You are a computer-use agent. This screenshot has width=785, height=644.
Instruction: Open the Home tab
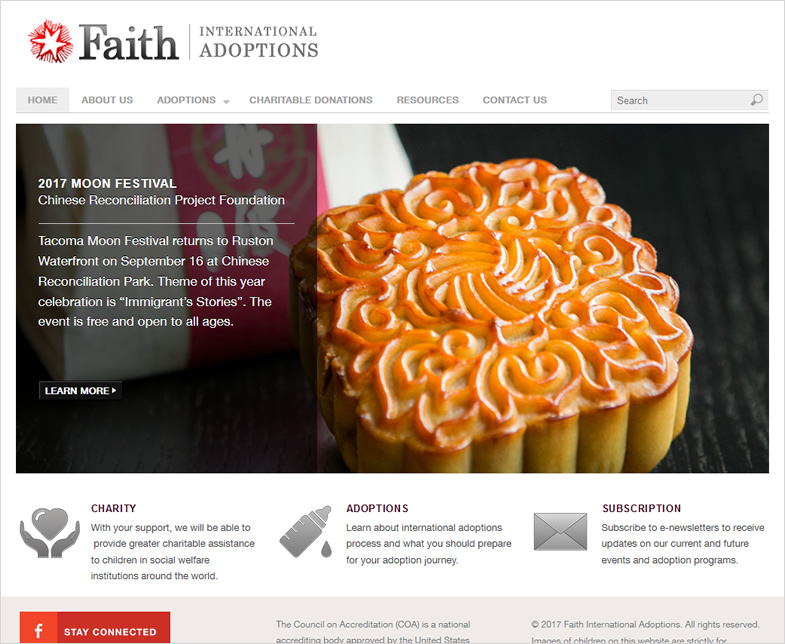tap(43, 100)
